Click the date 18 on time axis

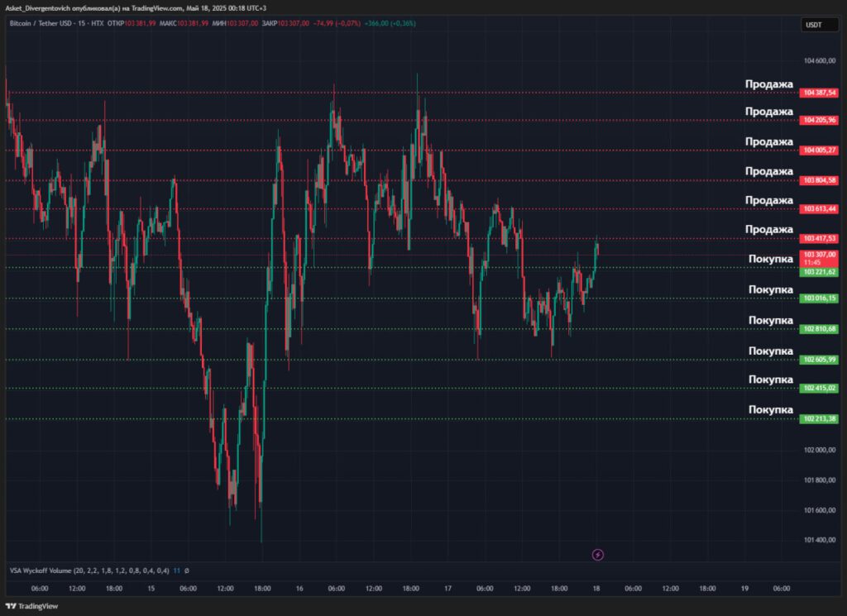coord(596,589)
